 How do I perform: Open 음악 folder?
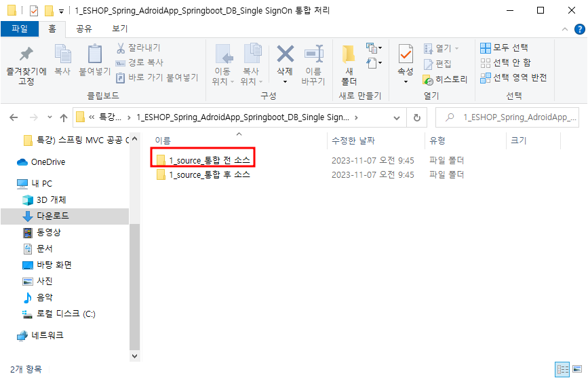38,298
